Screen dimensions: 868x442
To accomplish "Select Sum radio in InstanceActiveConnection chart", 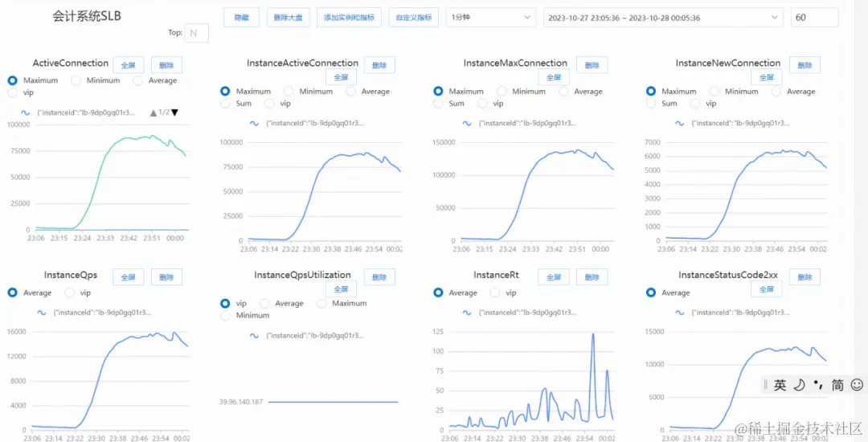I will [225, 103].
